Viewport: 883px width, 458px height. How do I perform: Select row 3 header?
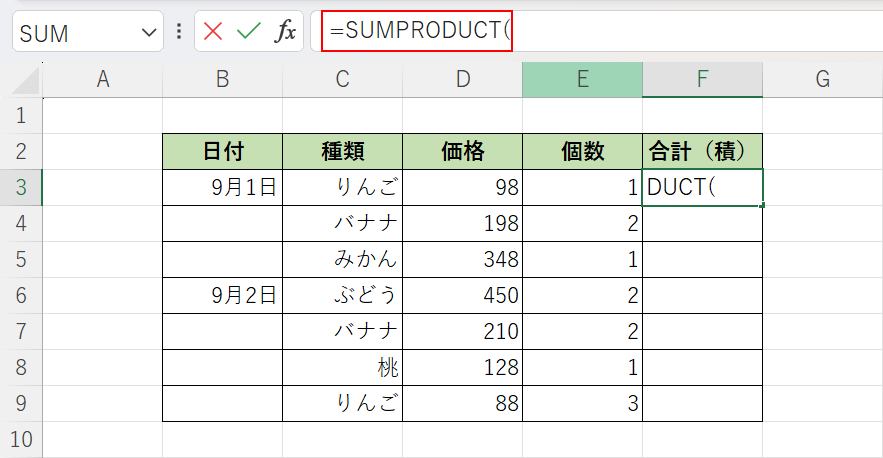tap(21, 187)
